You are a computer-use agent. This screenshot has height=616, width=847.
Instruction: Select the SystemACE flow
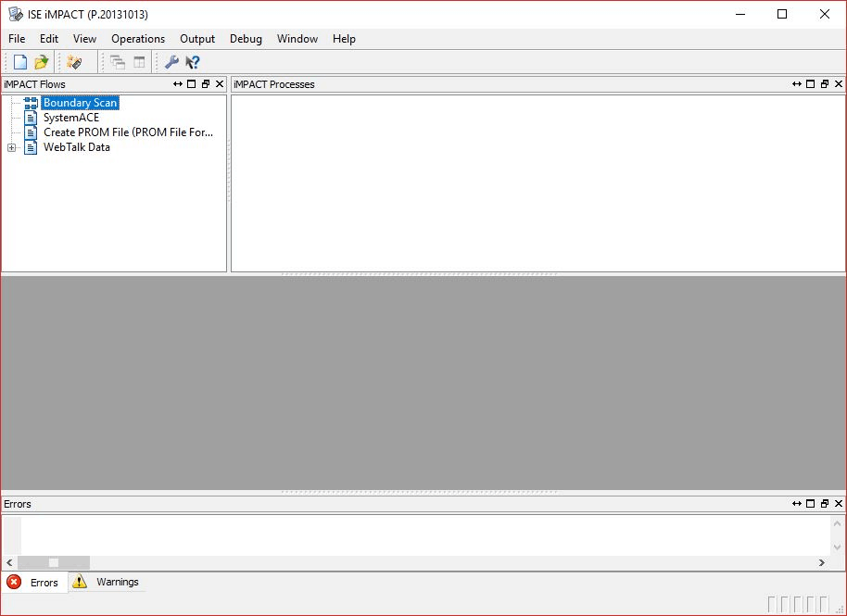[x=70, y=118]
